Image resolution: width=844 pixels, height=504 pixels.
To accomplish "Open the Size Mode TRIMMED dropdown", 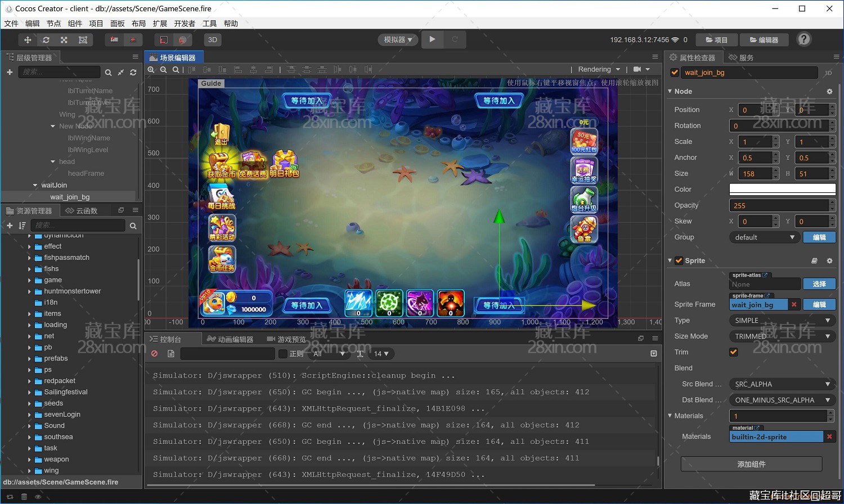I will point(782,336).
